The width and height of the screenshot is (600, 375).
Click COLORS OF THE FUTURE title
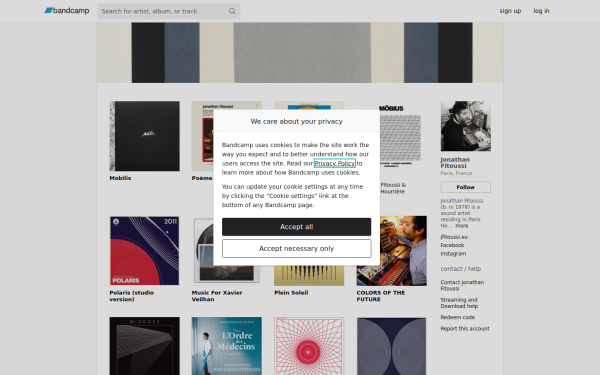click(x=381, y=296)
